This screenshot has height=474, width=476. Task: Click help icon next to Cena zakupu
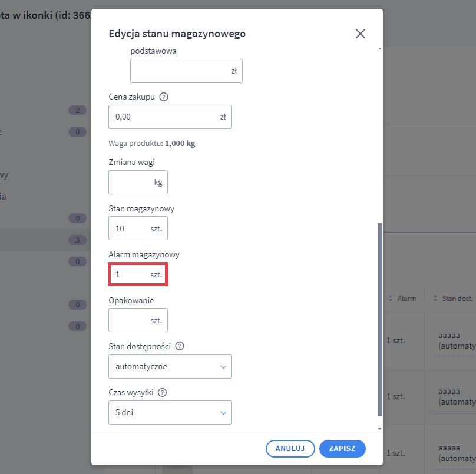click(x=164, y=97)
